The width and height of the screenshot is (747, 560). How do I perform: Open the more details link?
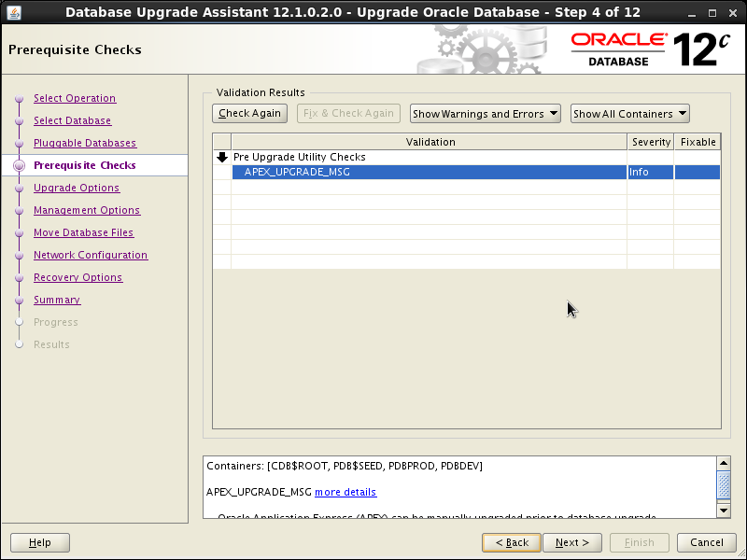pos(345,492)
